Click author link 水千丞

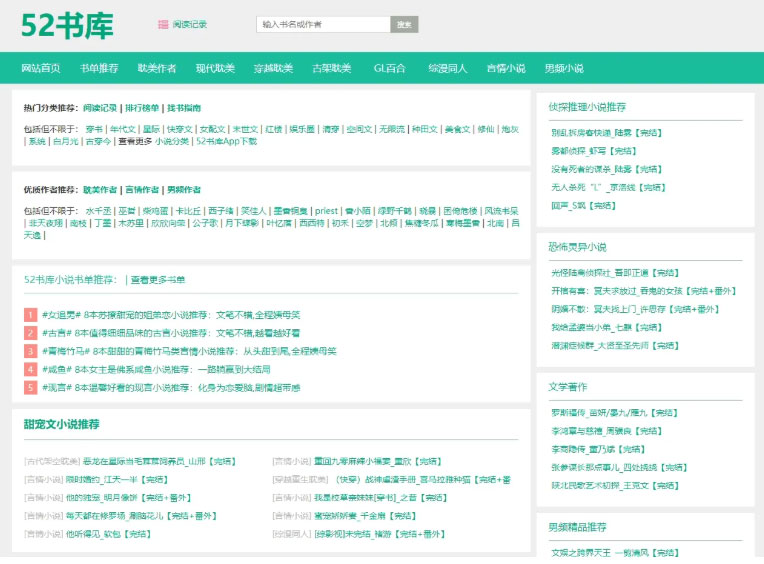point(98,211)
